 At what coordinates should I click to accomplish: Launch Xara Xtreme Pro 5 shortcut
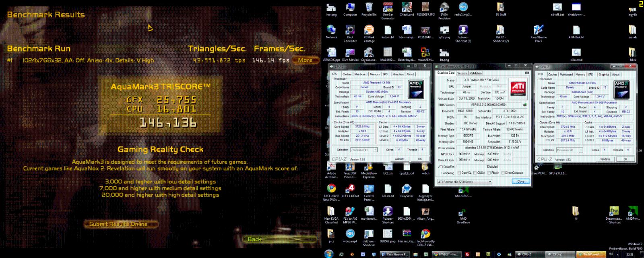pos(539,33)
